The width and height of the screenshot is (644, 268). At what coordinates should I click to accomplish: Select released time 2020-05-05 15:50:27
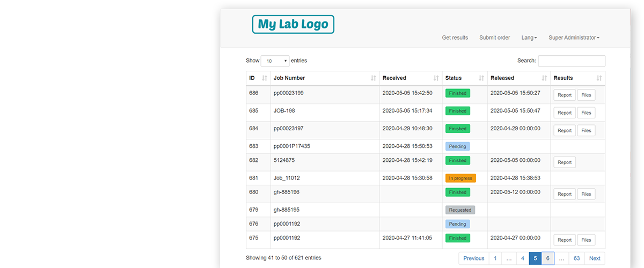pyautogui.click(x=515, y=93)
